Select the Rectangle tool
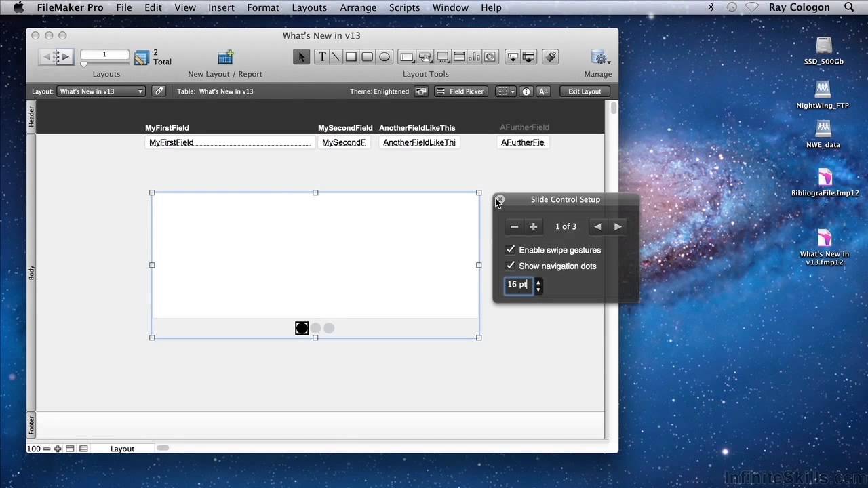 point(351,57)
